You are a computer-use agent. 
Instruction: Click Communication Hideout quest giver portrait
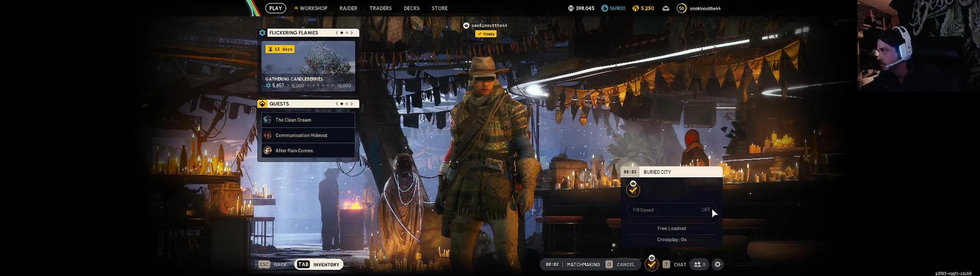(268, 135)
